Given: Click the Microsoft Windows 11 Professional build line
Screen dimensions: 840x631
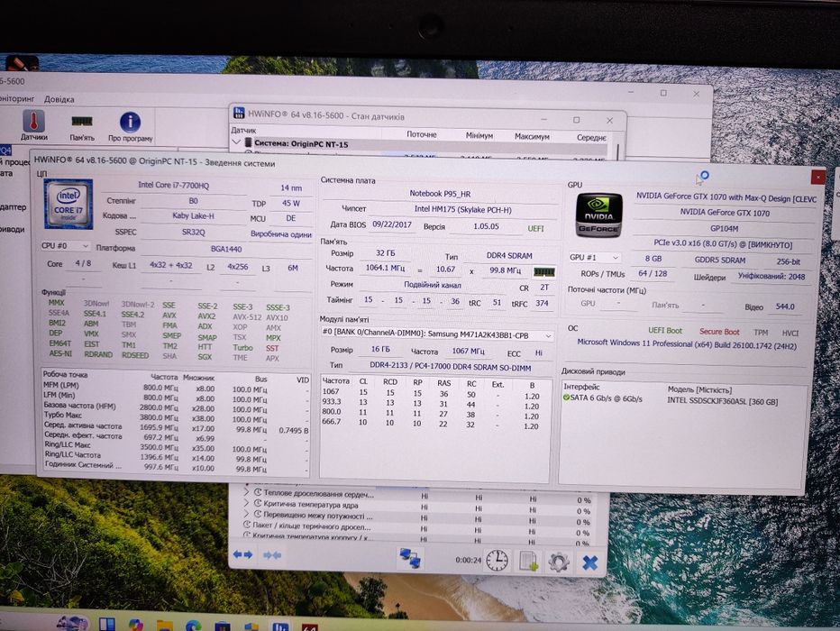Looking at the screenshot, I should tap(686, 343).
